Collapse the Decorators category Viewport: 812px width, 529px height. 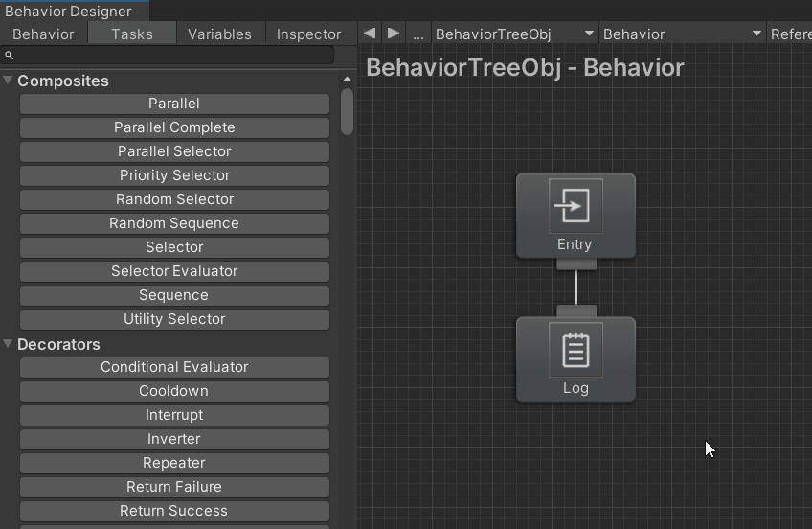(8, 343)
